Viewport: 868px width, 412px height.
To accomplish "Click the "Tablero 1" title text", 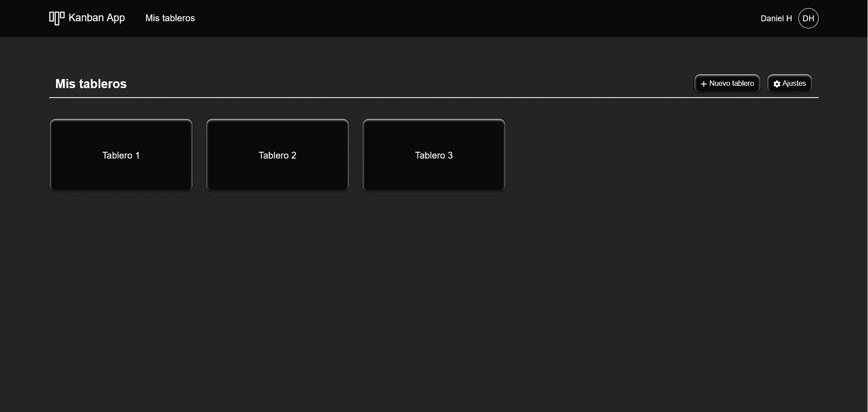I will 121,155.
